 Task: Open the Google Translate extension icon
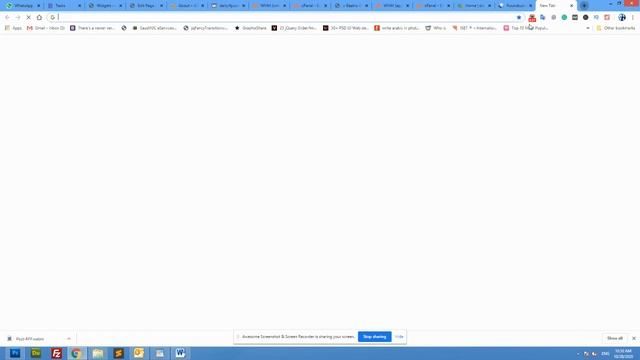542,18
